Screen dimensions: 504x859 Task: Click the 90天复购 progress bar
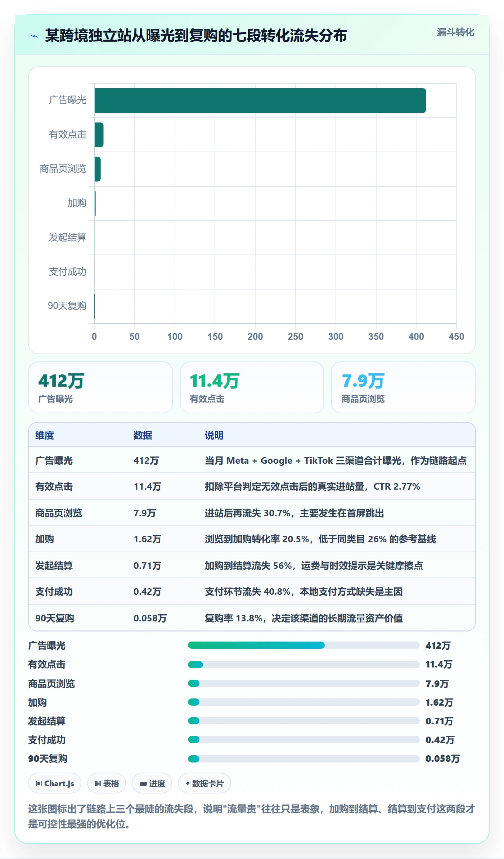pyautogui.click(x=304, y=759)
